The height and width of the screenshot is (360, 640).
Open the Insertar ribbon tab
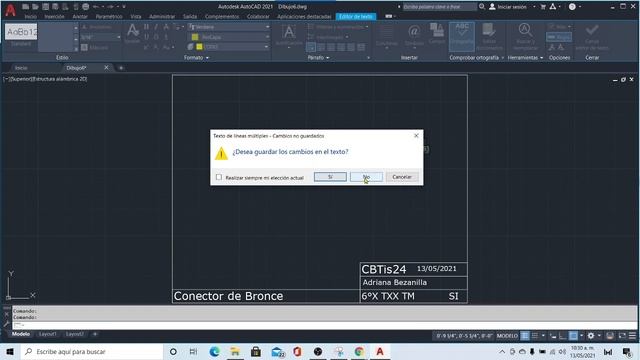(x=54, y=17)
